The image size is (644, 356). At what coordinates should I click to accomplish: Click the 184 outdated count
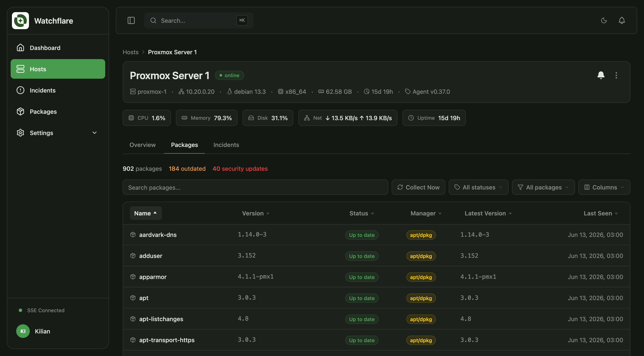tap(187, 168)
